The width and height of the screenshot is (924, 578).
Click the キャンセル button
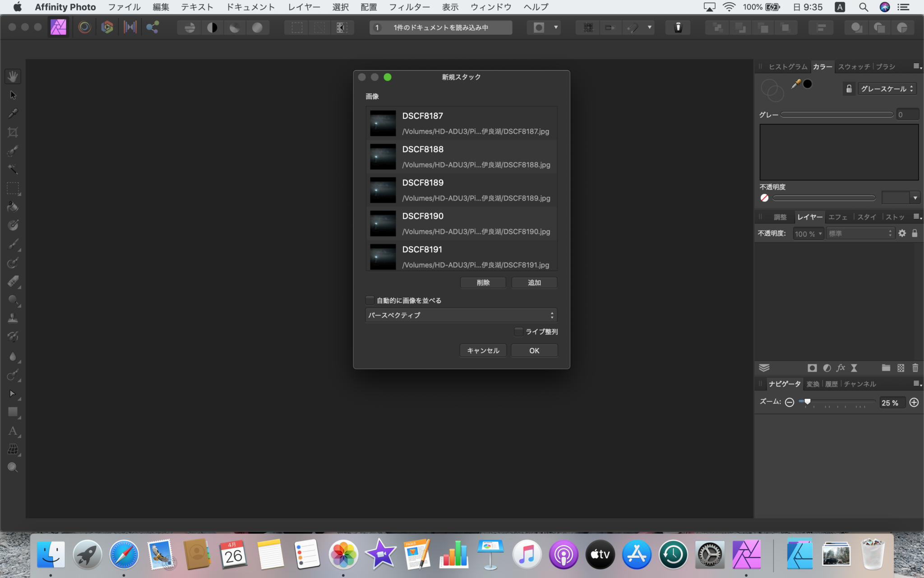click(483, 351)
